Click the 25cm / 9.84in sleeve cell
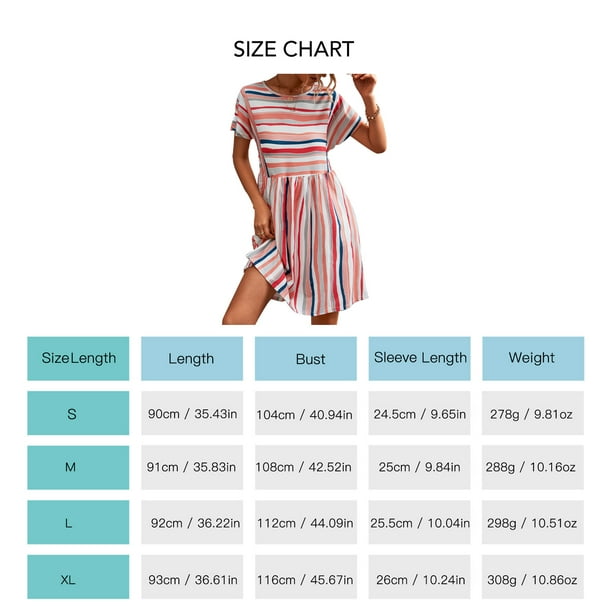612x612 pixels. pos(419,467)
